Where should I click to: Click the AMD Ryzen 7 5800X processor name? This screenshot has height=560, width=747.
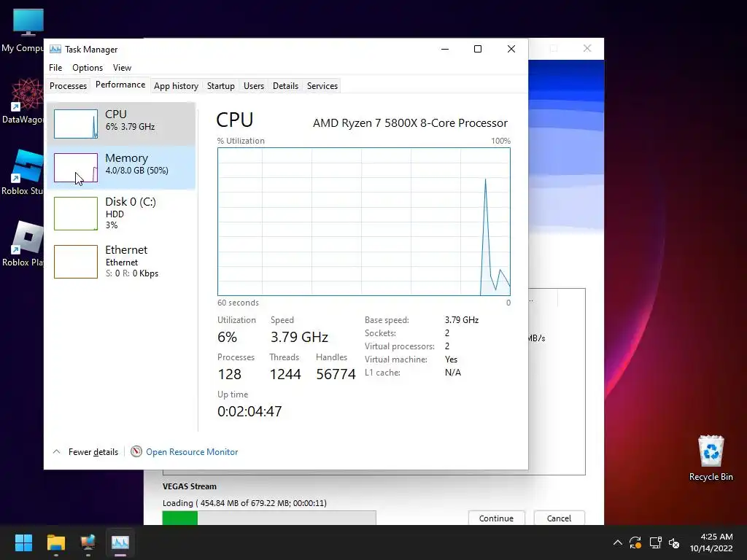tap(410, 122)
